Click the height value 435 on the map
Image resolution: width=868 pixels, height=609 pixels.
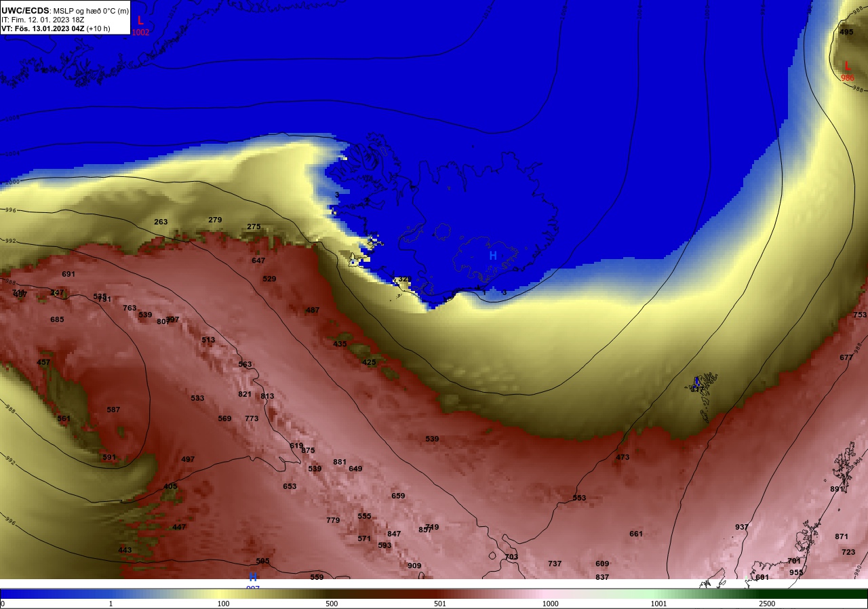pyautogui.click(x=340, y=345)
